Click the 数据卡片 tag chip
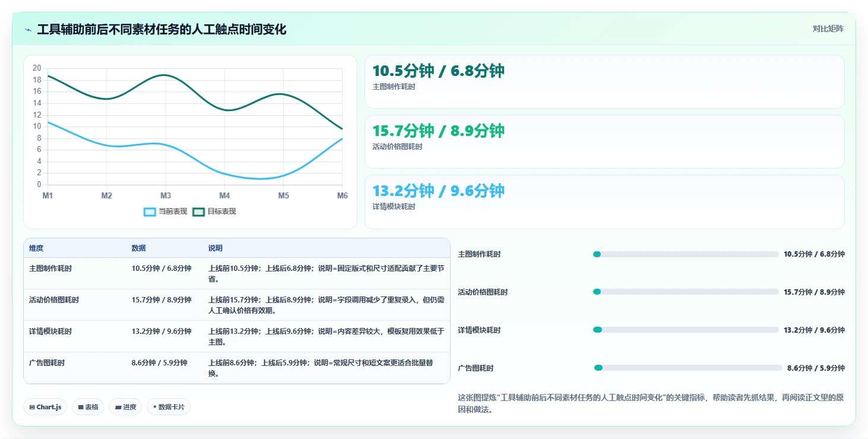This screenshot has height=439, width=868. click(169, 407)
